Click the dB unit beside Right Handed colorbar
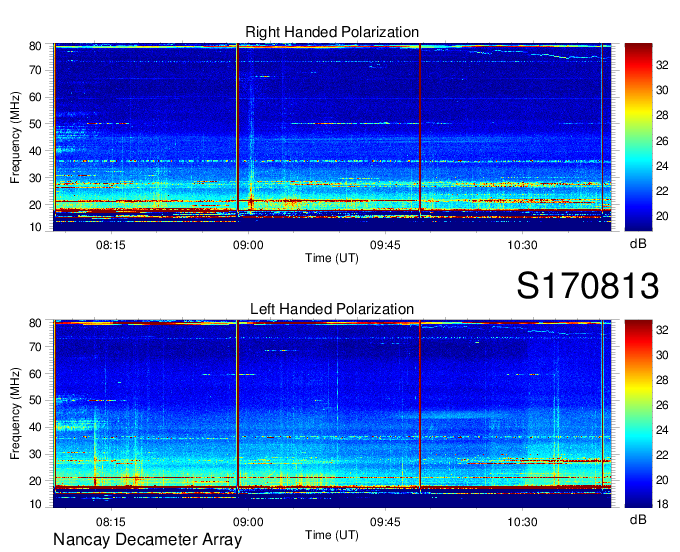Viewport: 680px width, 552px height. coord(638,244)
